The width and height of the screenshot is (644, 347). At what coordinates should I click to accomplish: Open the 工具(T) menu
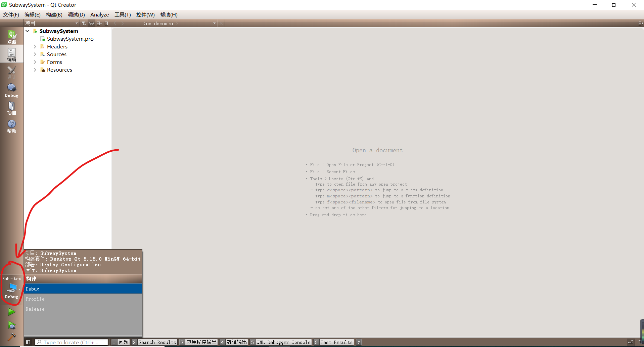[123, 14]
